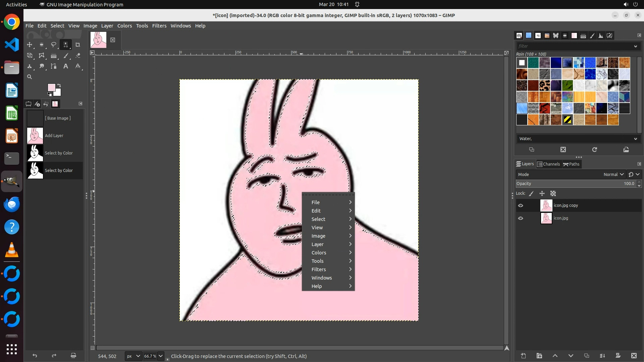
Task: Open the zoom percentage dropdown
Action: tap(161, 356)
